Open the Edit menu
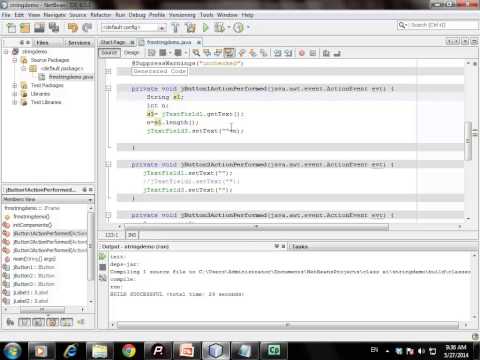This screenshot has height=360, width=480. coord(19,15)
